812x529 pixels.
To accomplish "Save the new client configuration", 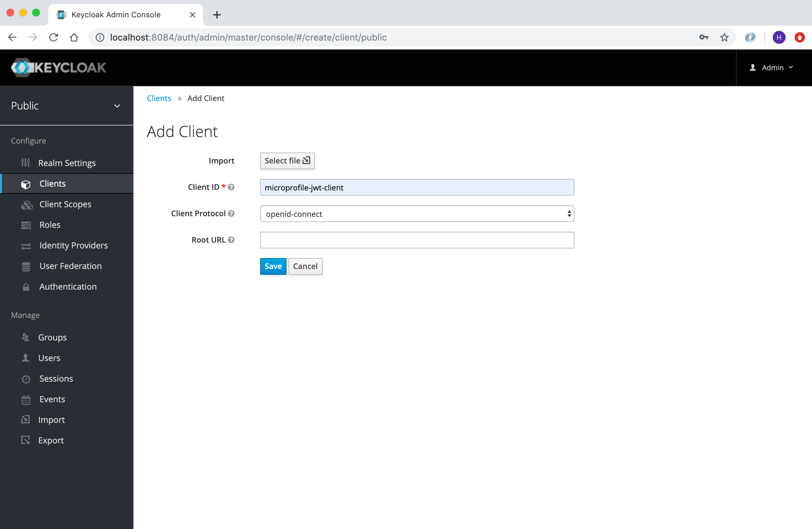I will pyautogui.click(x=273, y=266).
